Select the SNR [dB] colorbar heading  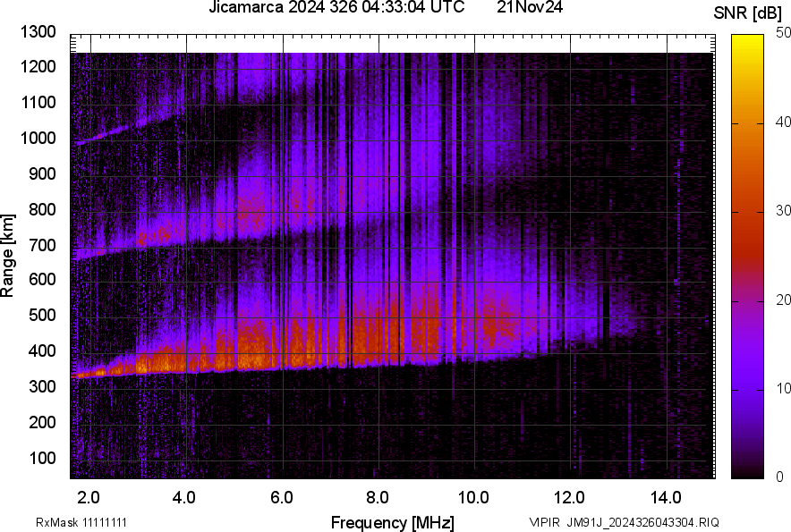point(749,13)
